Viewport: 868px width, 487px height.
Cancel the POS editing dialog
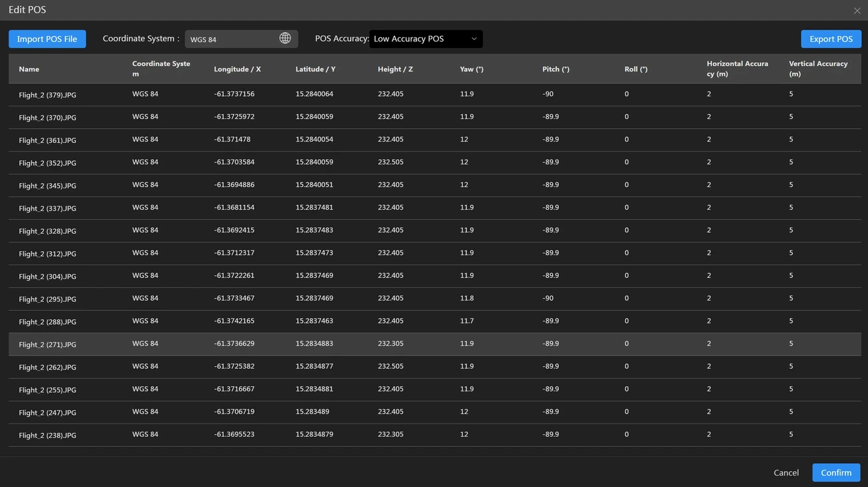786,472
